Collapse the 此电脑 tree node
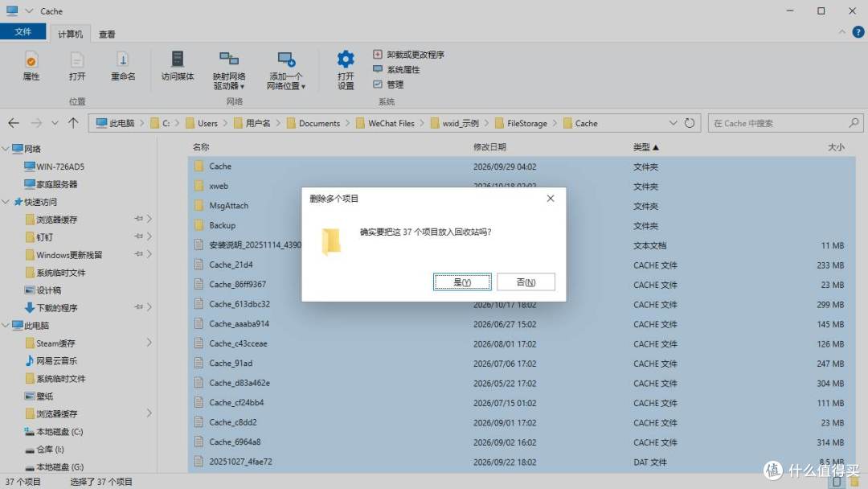This screenshot has height=489, width=868. tap(6, 325)
